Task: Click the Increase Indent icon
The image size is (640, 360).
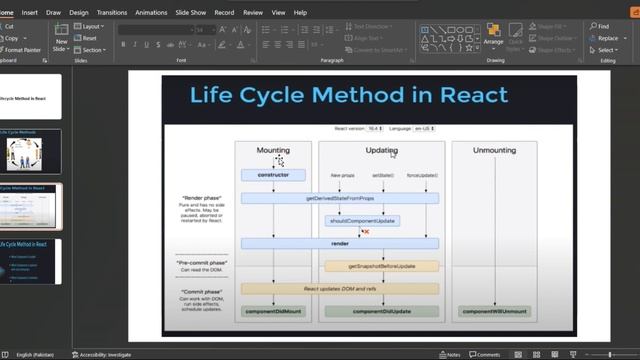Action: point(316,30)
